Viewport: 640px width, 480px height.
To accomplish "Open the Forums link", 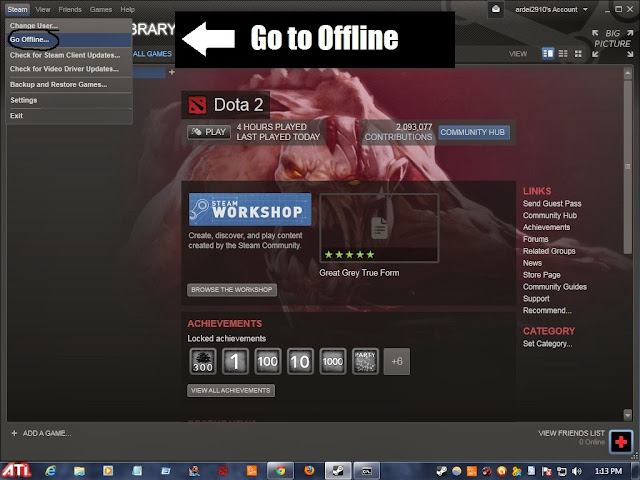I will 536,239.
